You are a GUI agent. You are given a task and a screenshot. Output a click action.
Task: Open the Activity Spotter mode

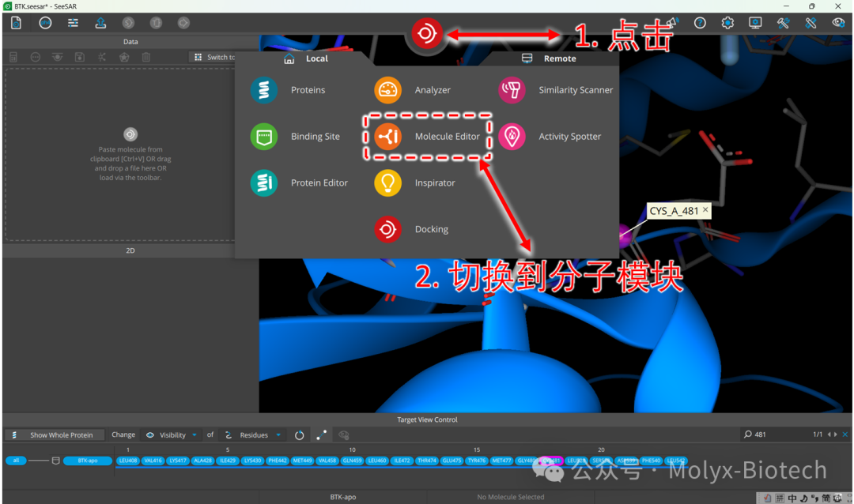click(550, 136)
